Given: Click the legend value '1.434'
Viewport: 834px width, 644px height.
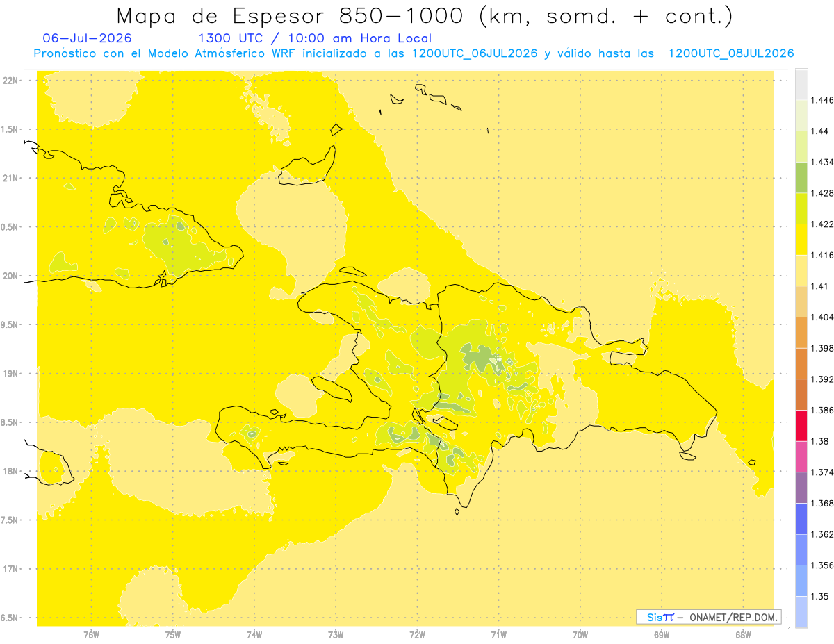Looking at the screenshot, I should [x=823, y=163].
